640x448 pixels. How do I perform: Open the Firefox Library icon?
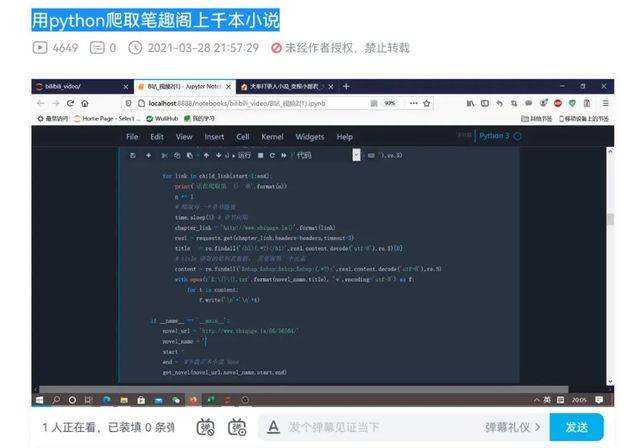coord(470,103)
